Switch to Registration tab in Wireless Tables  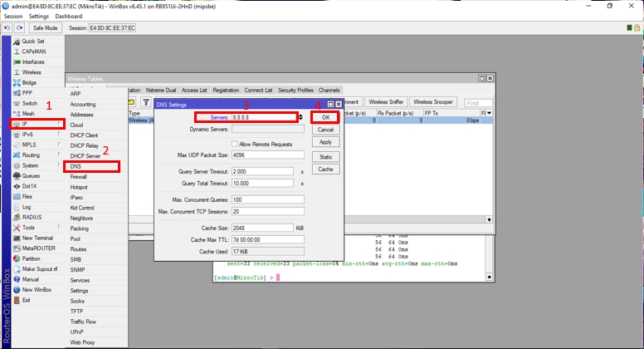(x=226, y=90)
